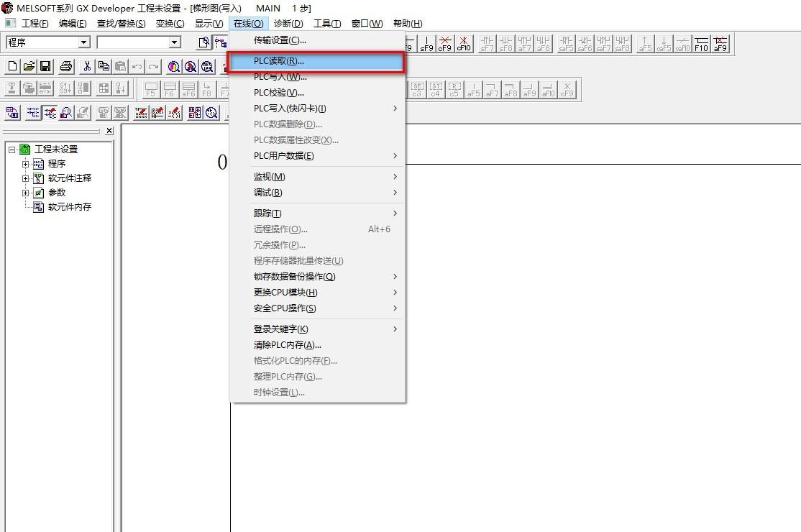Open the 帮助(H) menu
Screen dimensions: 801x532
click(408, 24)
